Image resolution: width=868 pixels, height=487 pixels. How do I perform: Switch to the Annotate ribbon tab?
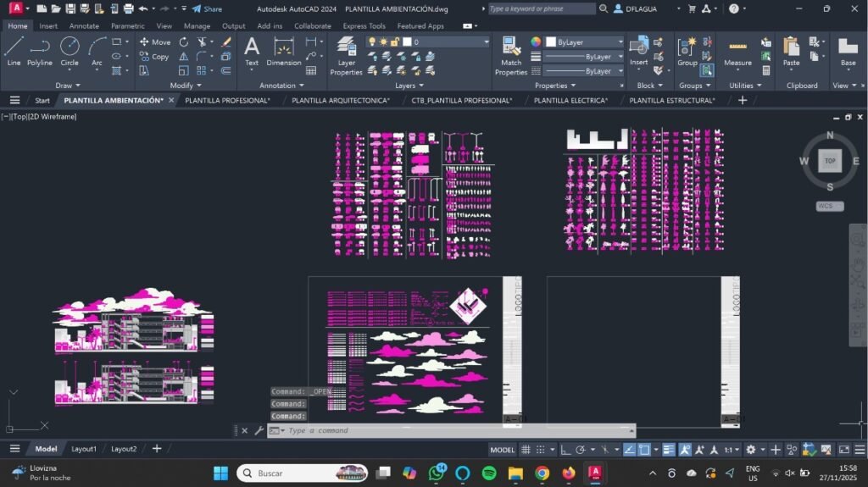[84, 26]
